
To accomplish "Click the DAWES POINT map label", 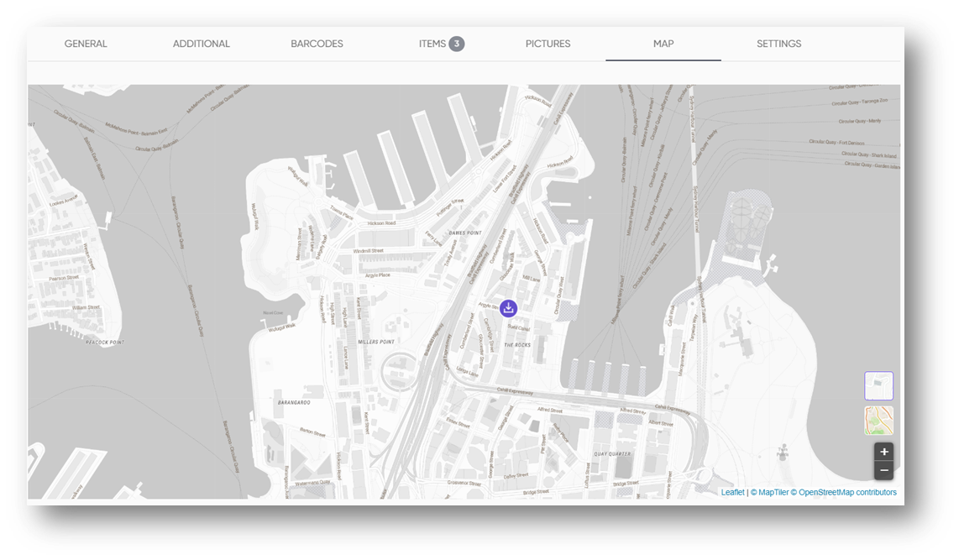I will tap(465, 233).
